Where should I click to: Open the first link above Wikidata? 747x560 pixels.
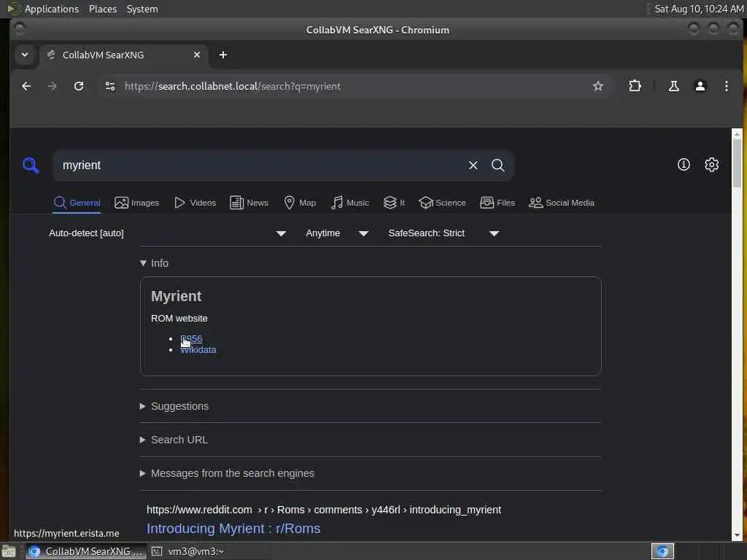coord(192,338)
